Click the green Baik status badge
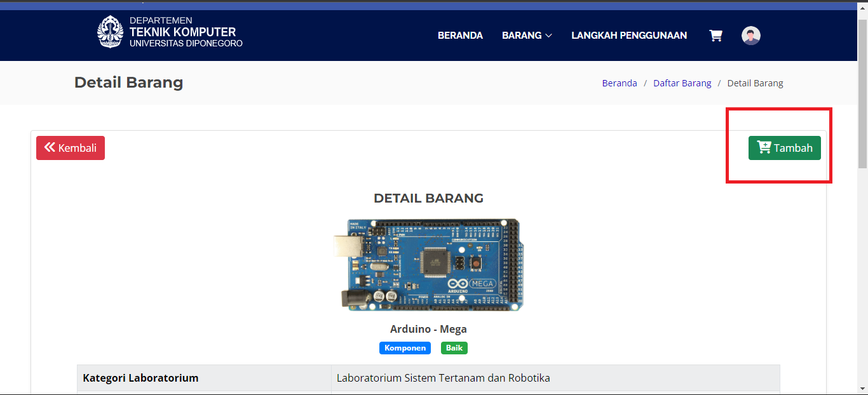 click(454, 348)
